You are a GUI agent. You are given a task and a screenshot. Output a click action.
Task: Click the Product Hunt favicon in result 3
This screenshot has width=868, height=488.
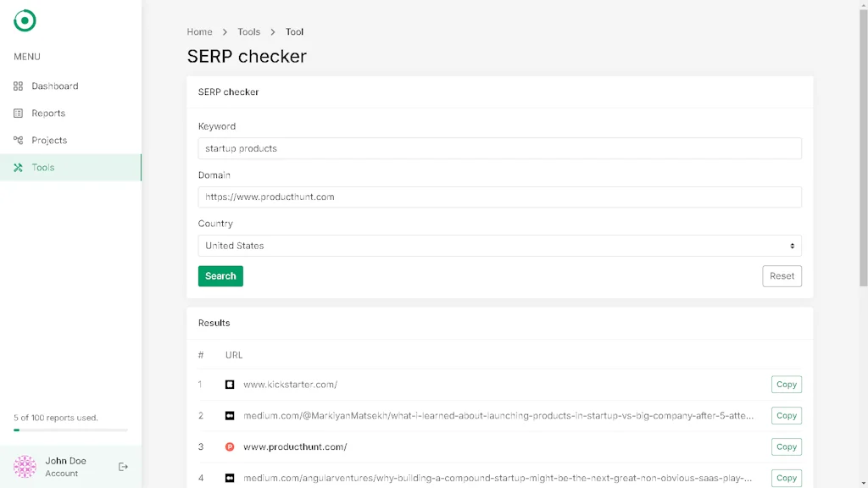pos(229,446)
